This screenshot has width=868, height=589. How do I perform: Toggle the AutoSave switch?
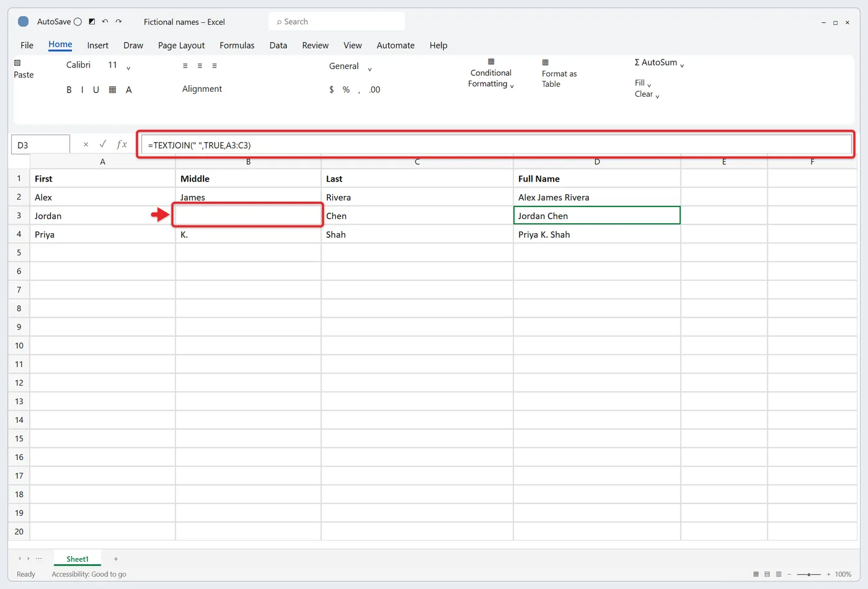click(x=77, y=22)
